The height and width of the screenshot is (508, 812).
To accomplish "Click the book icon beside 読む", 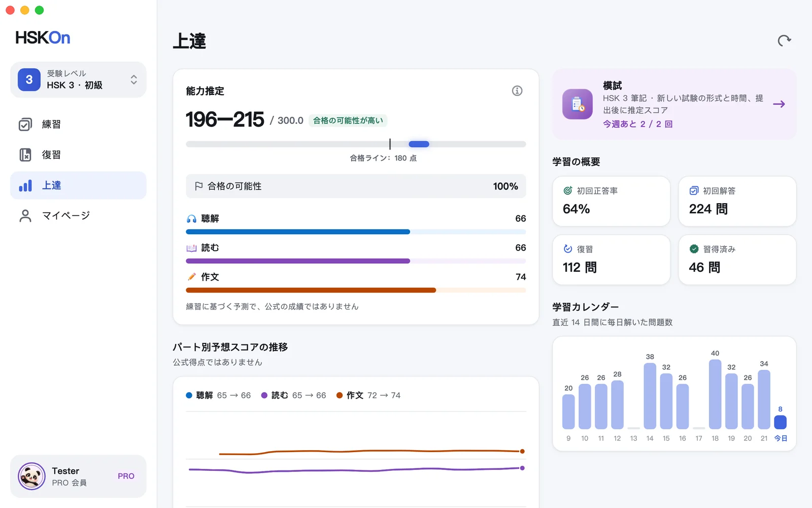I will coord(191,248).
